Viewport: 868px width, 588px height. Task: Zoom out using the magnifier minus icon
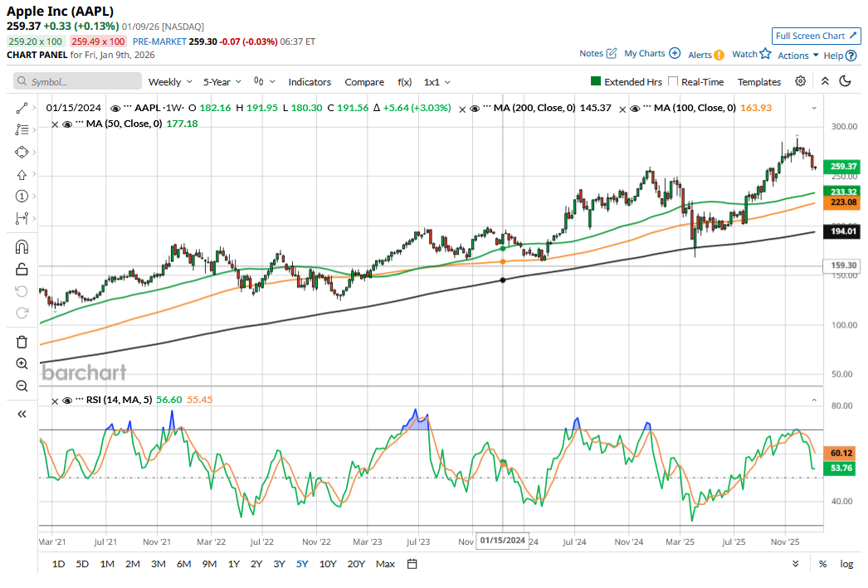coord(22,386)
